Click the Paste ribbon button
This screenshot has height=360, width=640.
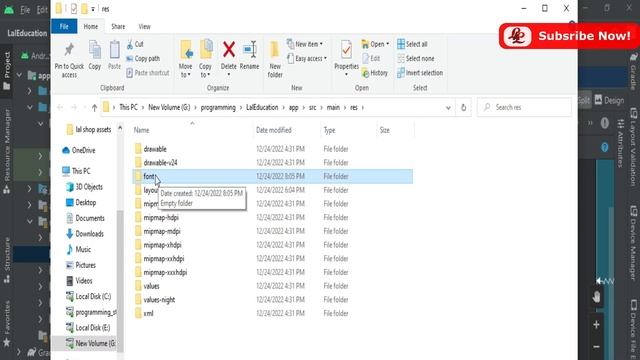pos(114,56)
